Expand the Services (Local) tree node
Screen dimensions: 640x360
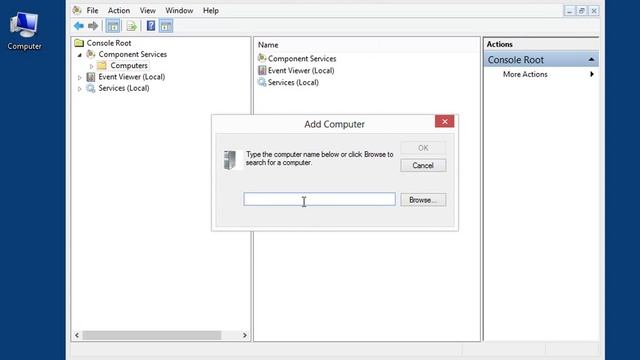[x=80, y=89]
